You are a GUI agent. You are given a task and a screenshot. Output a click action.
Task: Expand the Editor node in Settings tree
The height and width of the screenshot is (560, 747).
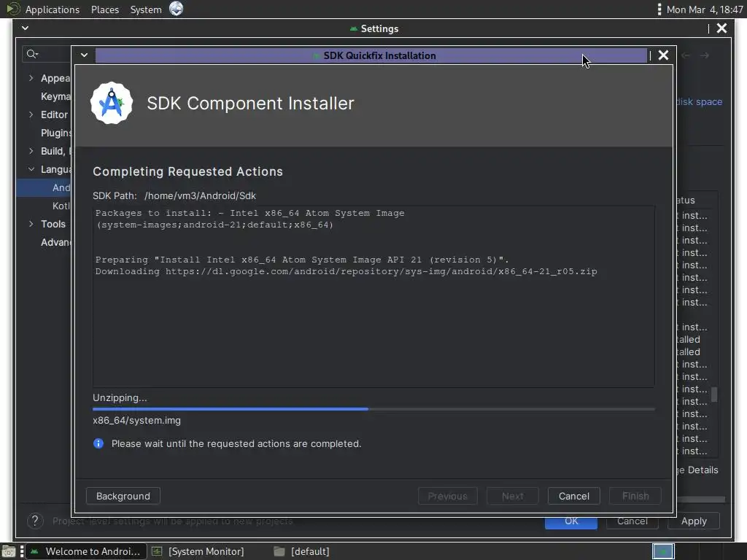(x=31, y=114)
